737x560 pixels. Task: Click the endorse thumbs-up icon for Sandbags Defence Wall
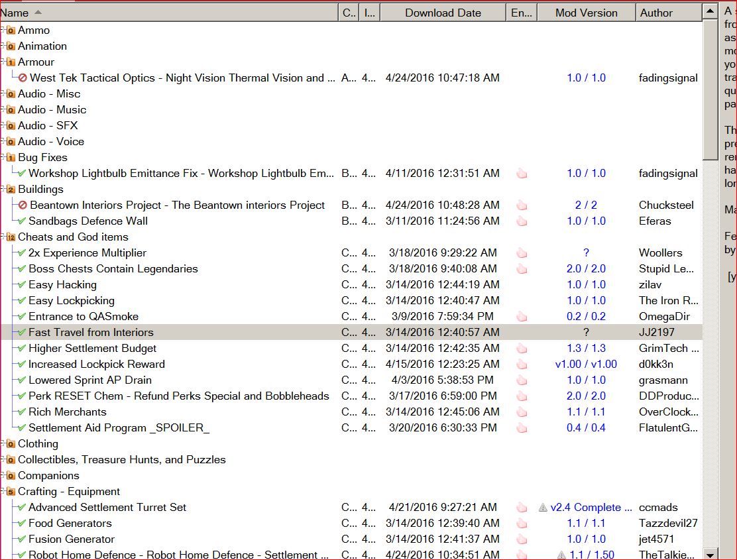522,221
